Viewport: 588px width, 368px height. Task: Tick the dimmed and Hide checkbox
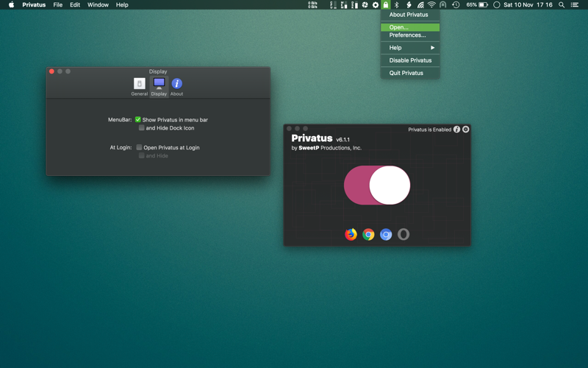tap(141, 155)
